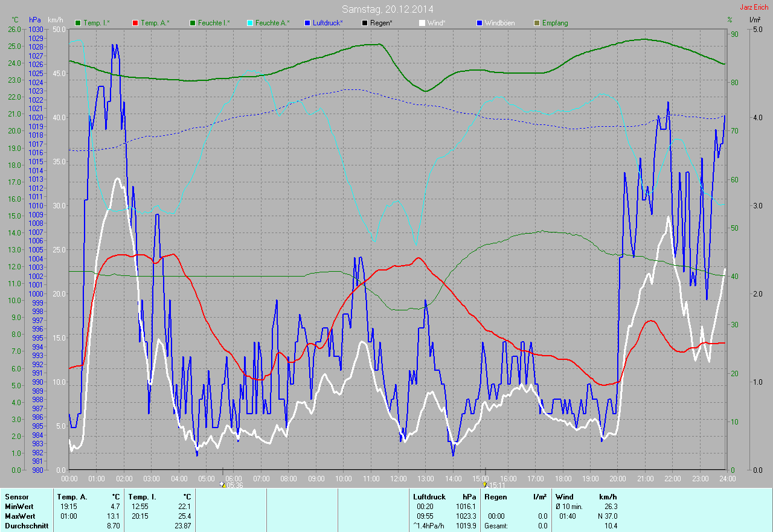Image resolution: width=773 pixels, height=532 pixels.
Task: Click the black Regen legend square
Action: [365, 23]
